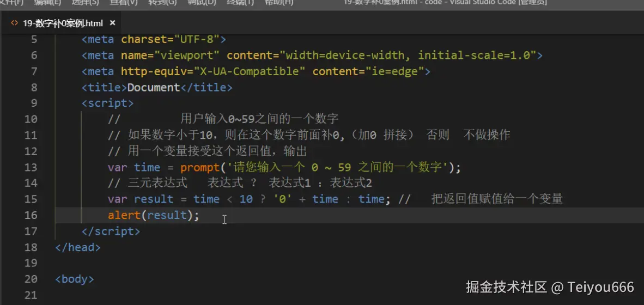Click the "viewport" string on line 6

click(187, 56)
